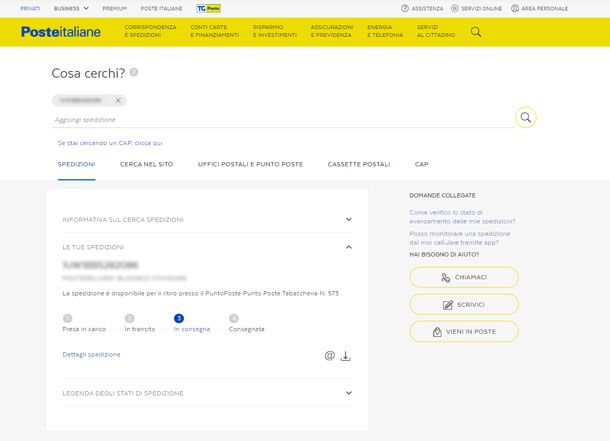Expand Informativa sul cerca spedizioni section

pyautogui.click(x=207, y=220)
